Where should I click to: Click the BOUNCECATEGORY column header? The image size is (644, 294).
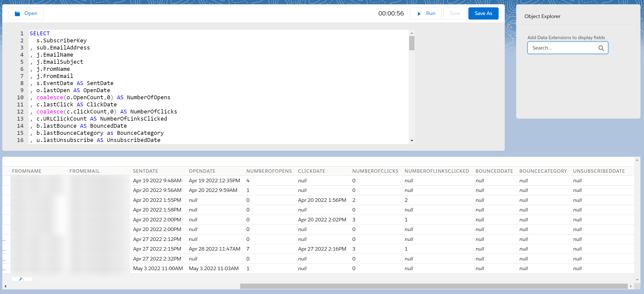[x=543, y=171]
